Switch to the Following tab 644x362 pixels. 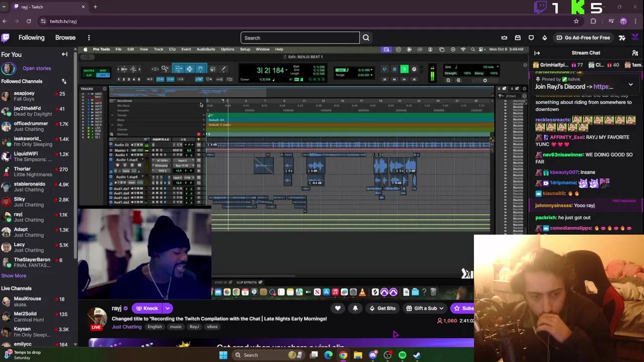coord(31,38)
